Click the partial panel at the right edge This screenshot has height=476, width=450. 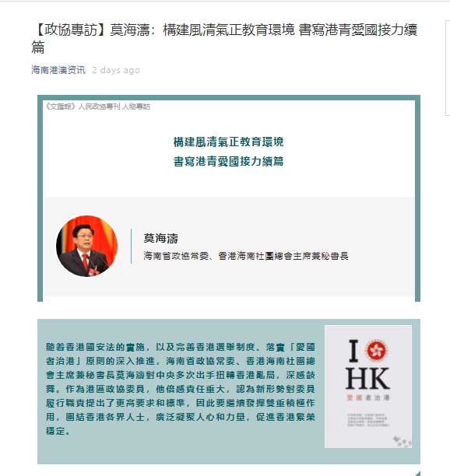[x=448, y=68]
